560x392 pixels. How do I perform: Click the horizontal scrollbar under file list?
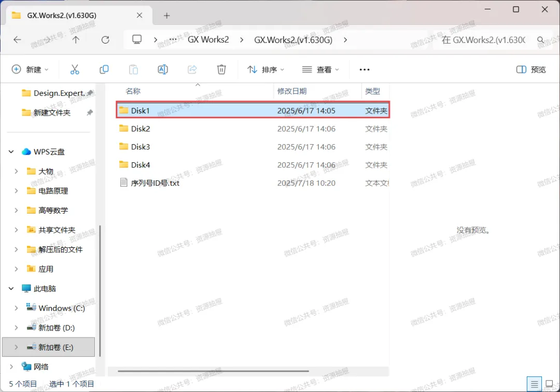213,371
